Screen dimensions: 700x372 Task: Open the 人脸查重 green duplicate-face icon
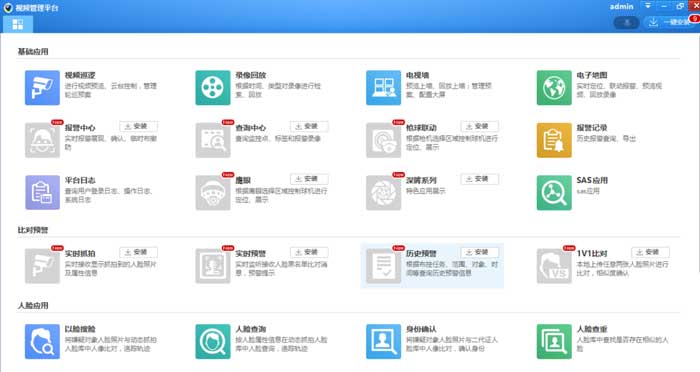[554, 342]
